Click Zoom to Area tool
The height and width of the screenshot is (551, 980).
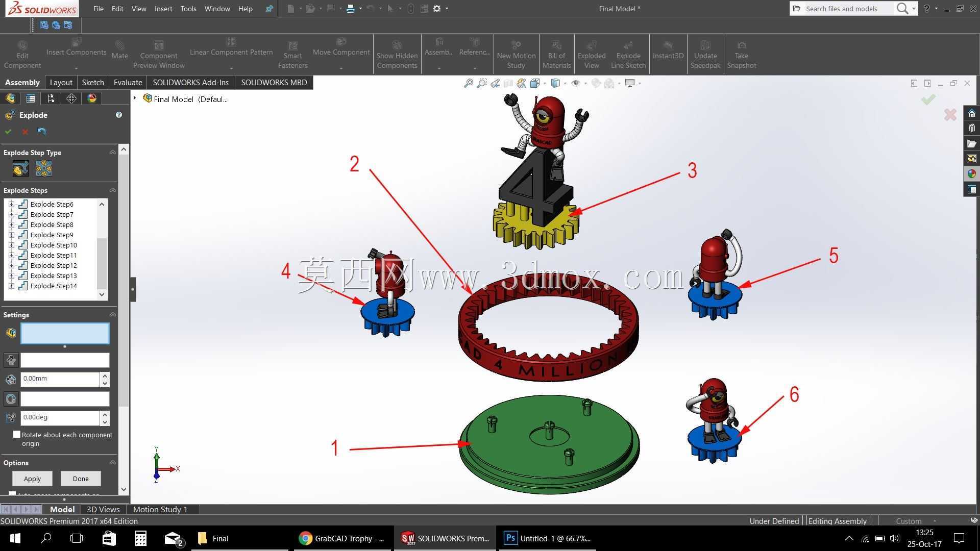[481, 83]
